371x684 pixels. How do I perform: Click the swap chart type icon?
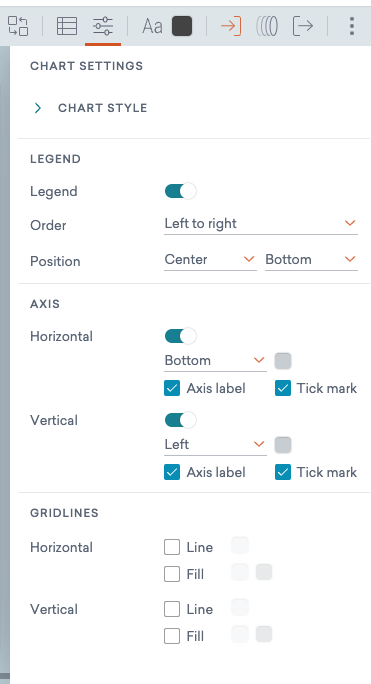click(x=18, y=26)
